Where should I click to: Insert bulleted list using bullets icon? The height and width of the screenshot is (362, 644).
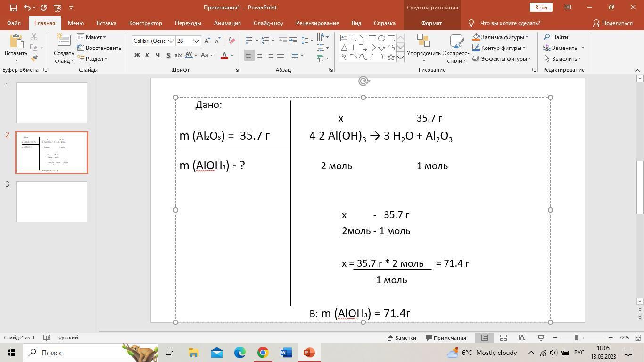click(x=249, y=41)
